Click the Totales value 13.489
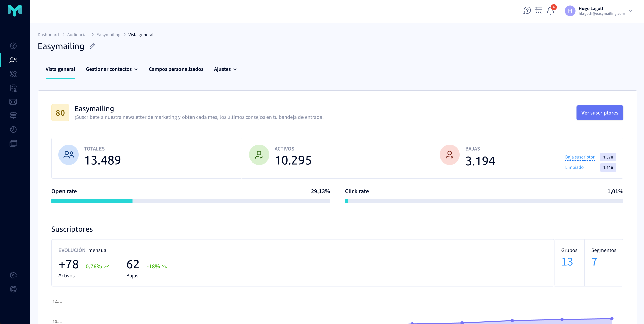644x324 pixels. pos(103,160)
